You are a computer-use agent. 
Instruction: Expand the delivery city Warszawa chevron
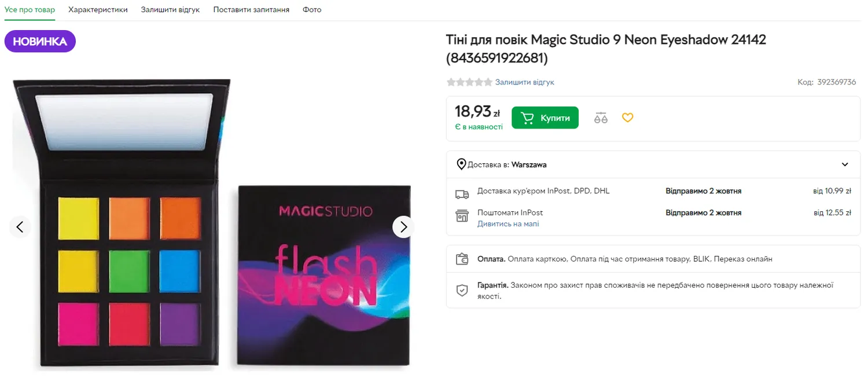tap(845, 164)
